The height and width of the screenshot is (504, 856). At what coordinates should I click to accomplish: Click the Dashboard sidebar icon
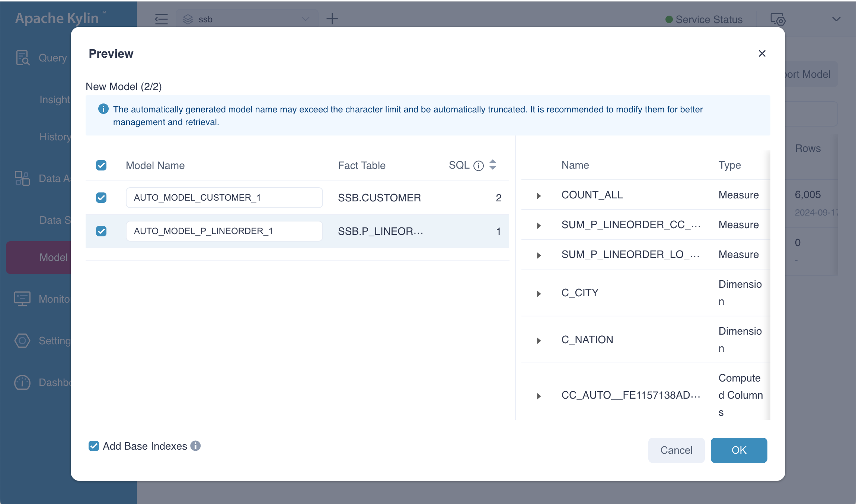(x=22, y=382)
